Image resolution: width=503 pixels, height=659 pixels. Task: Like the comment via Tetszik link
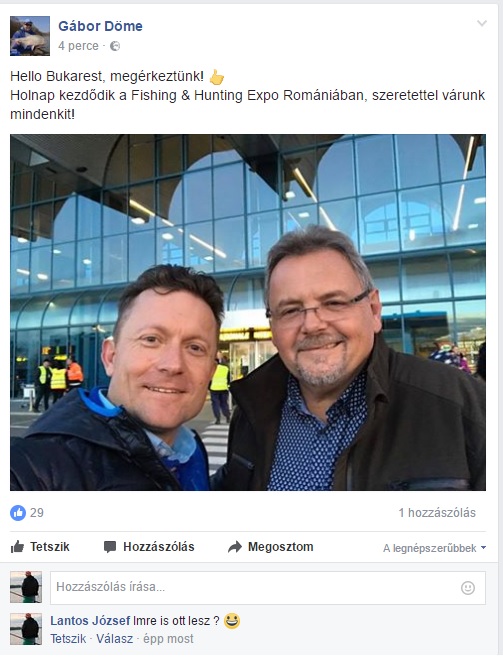[68, 639]
